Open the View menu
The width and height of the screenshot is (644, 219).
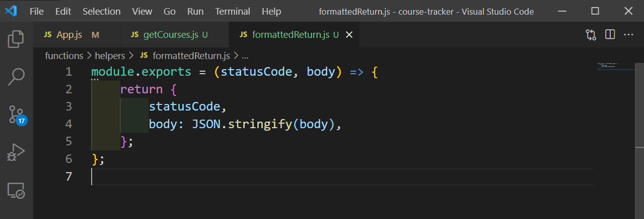pos(142,11)
